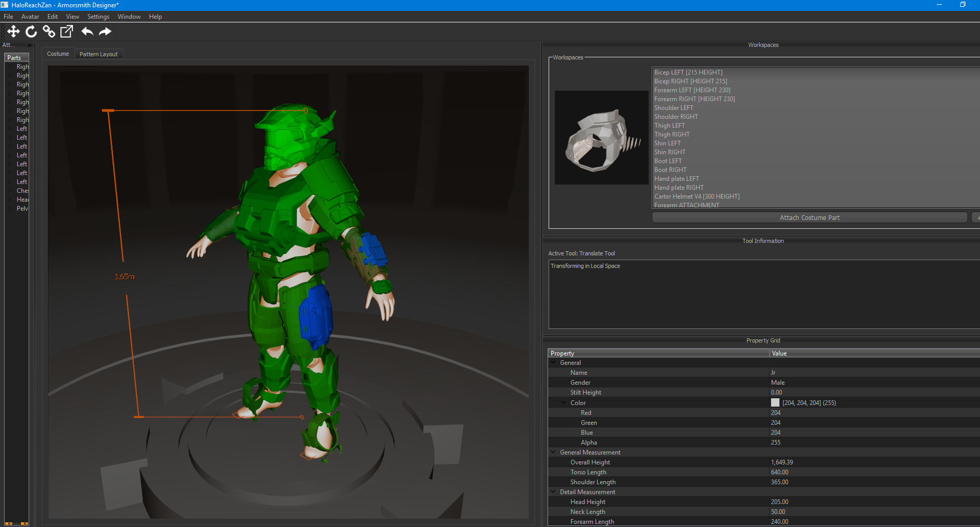
Task: Expand the Pelv tree item arrow
Action: (10, 209)
